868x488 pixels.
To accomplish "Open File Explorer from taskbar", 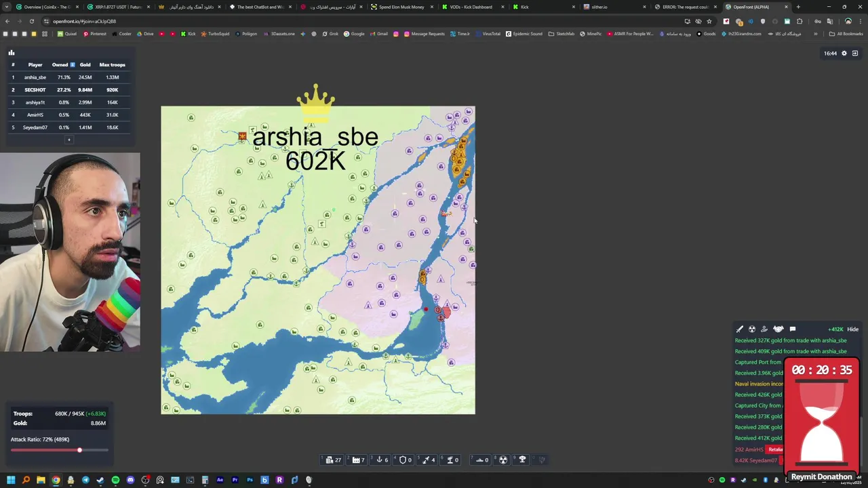I will point(41,481).
